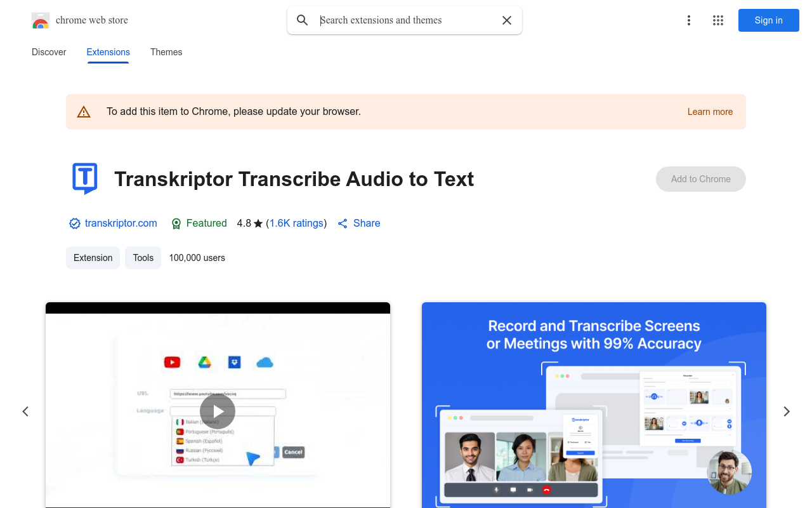Advance carousel with right arrow

787,411
